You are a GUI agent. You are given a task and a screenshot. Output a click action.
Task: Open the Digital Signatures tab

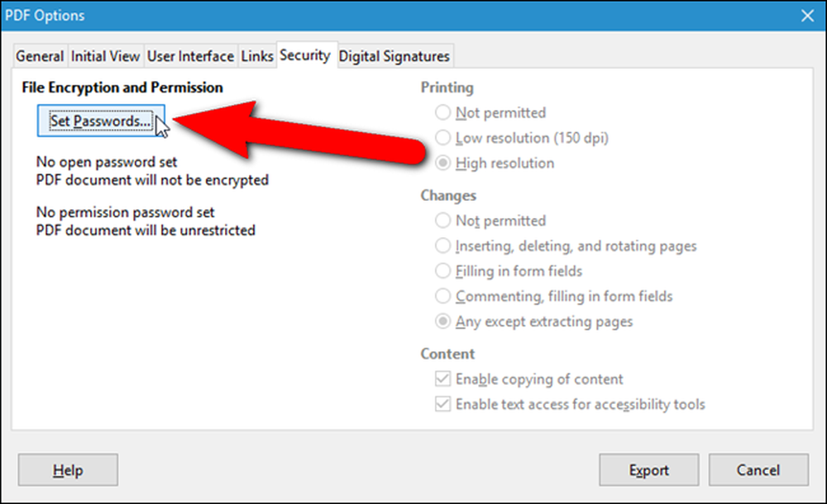click(x=394, y=56)
